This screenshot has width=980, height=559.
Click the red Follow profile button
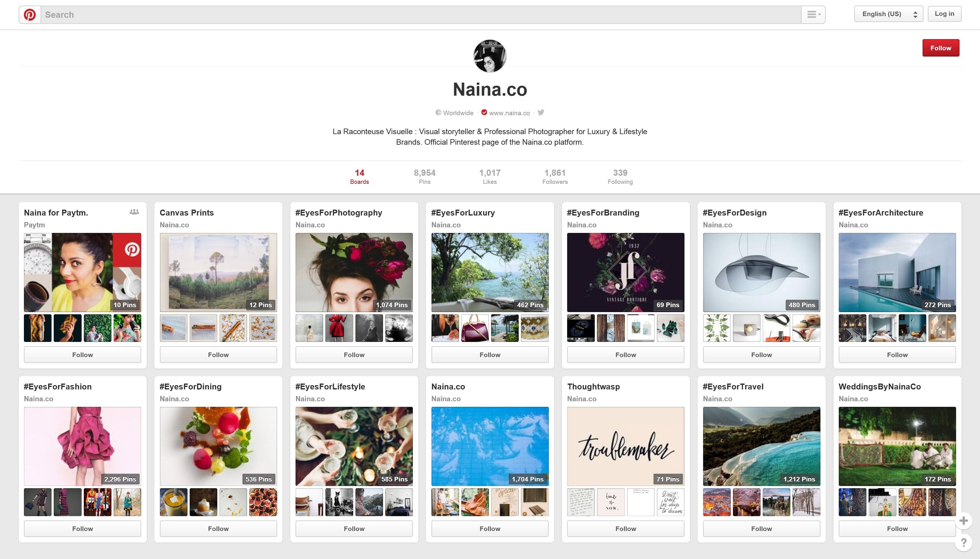(941, 48)
